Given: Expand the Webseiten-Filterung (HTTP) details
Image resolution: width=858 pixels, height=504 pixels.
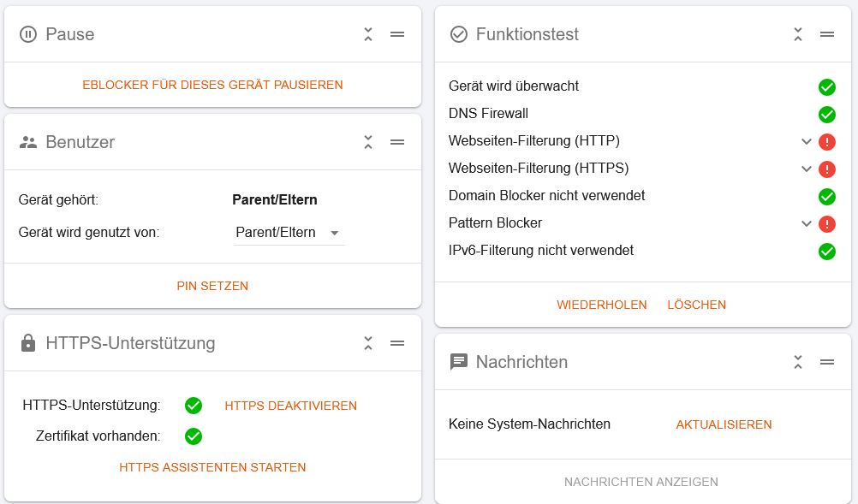Looking at the screenshot, I should 806,141.
